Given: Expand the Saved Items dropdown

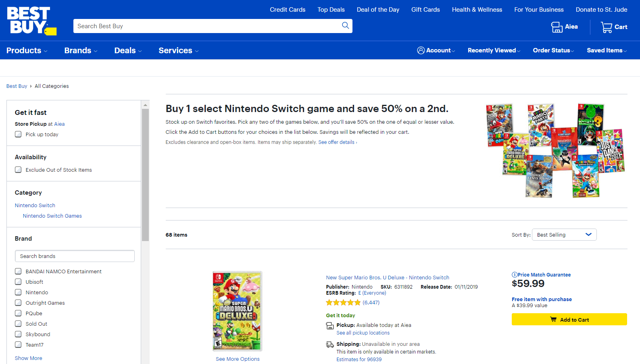Looking at the screenshot, I should tap(607, 50).
